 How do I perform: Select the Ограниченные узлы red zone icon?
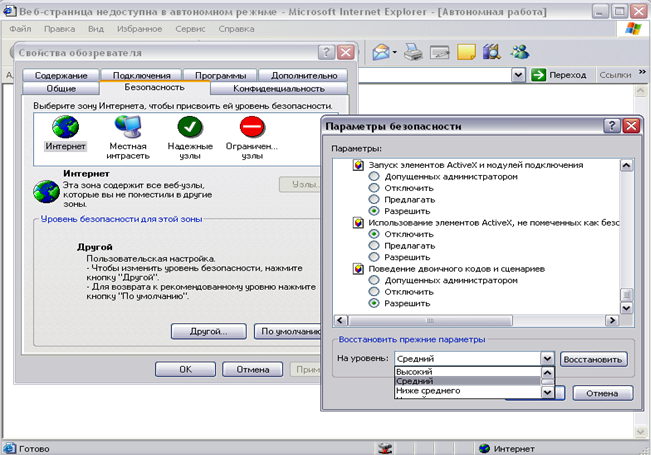[251, 127]
